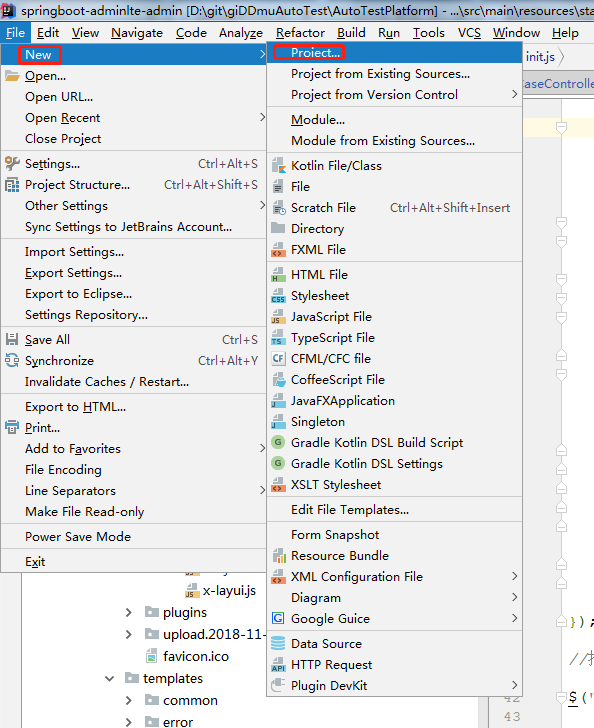Screen dimensions: 594x728
Task: Expand the plugins folder
Action: pyautogui.click(x=129, y=613)
